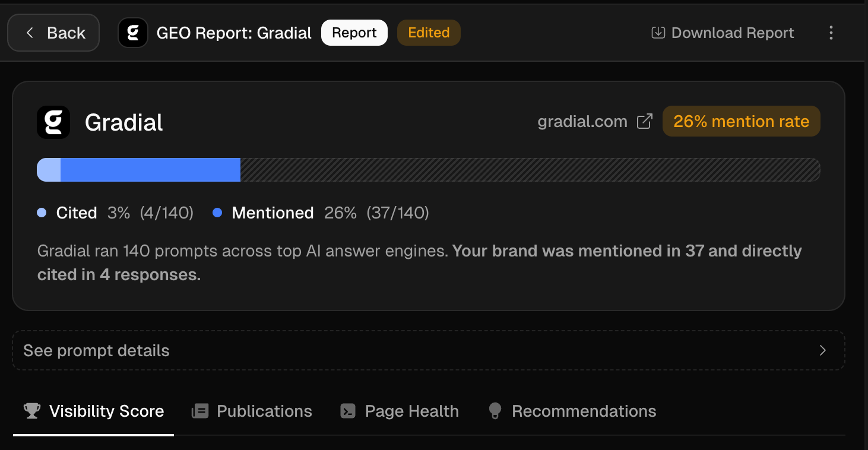Click the Edited status badge

coord(429,33)
